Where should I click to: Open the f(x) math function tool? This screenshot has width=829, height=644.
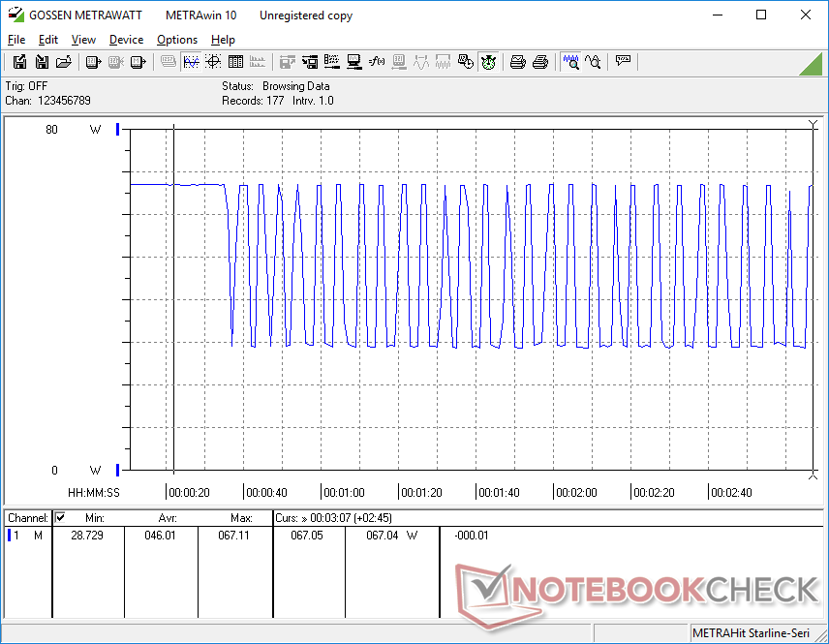377,62
